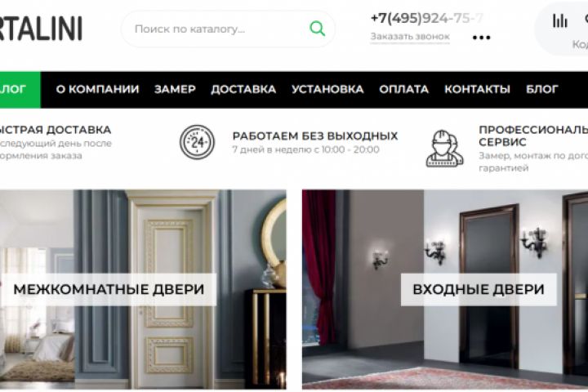Open the О КОМПАНИИ menu item
588x392 pixels.
pyautogui.click(x=97, y=89)
